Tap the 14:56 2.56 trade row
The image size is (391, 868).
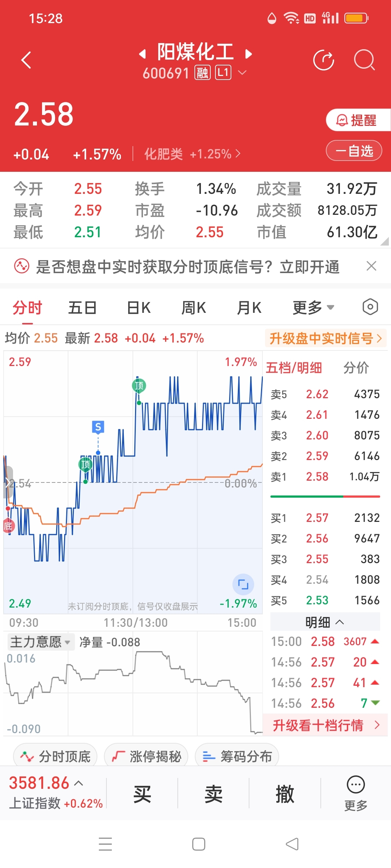tap(325, 703)
